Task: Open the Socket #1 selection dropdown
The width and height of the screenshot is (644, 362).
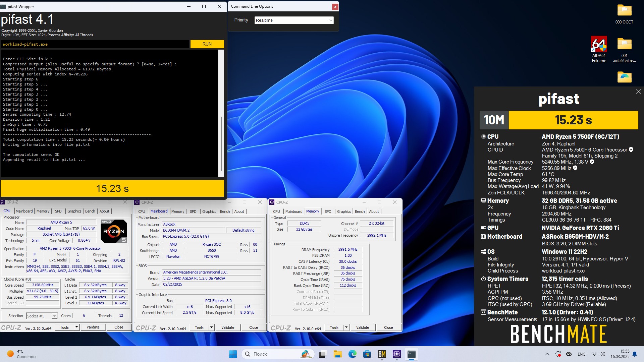Action: point(42,316)
